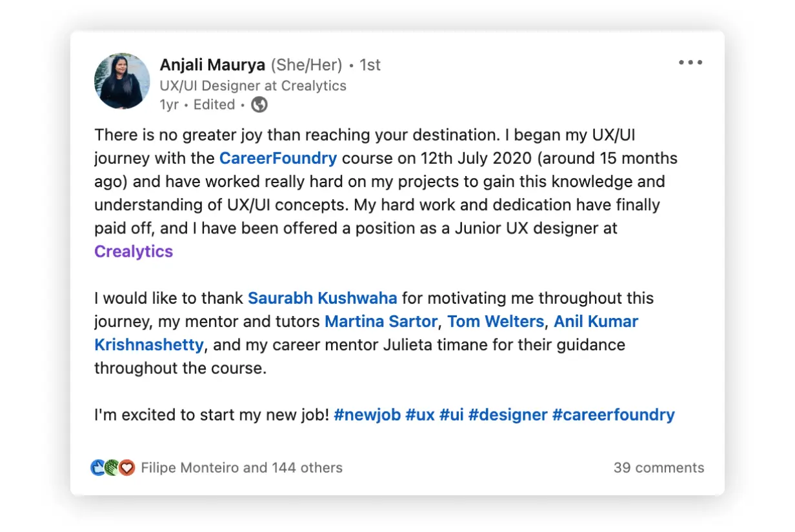
Task: Open the CareerFoundry page link
Action: [x=277, y=158]
